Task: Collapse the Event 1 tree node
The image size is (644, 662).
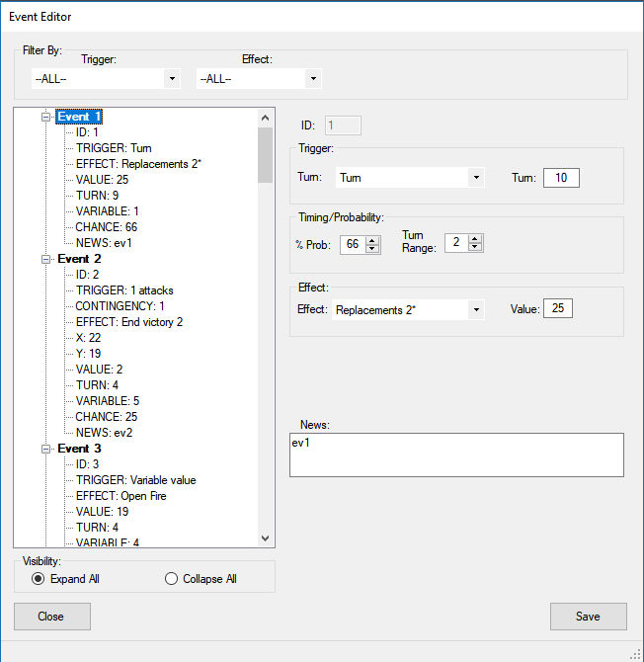Action: pyautogui.click(x=44, y=117)
